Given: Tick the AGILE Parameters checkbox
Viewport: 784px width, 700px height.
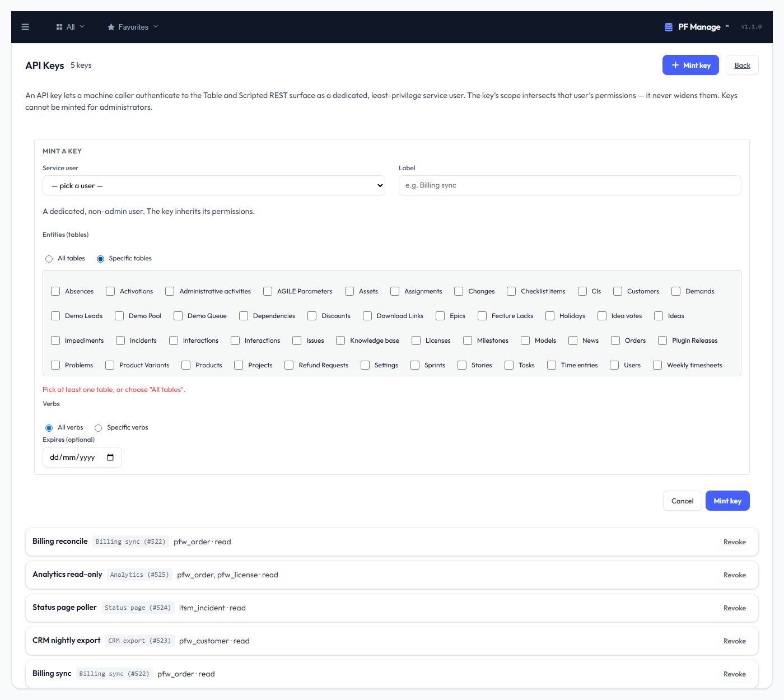Looking at the screenshot, I should (268, 291).
